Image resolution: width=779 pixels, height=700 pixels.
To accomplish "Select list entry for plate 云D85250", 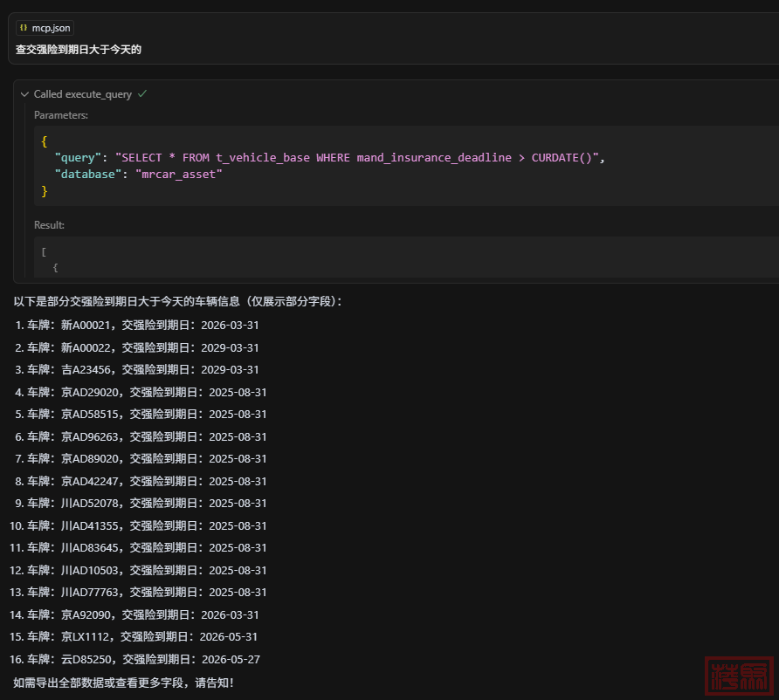I will click(x=143, y=659).
